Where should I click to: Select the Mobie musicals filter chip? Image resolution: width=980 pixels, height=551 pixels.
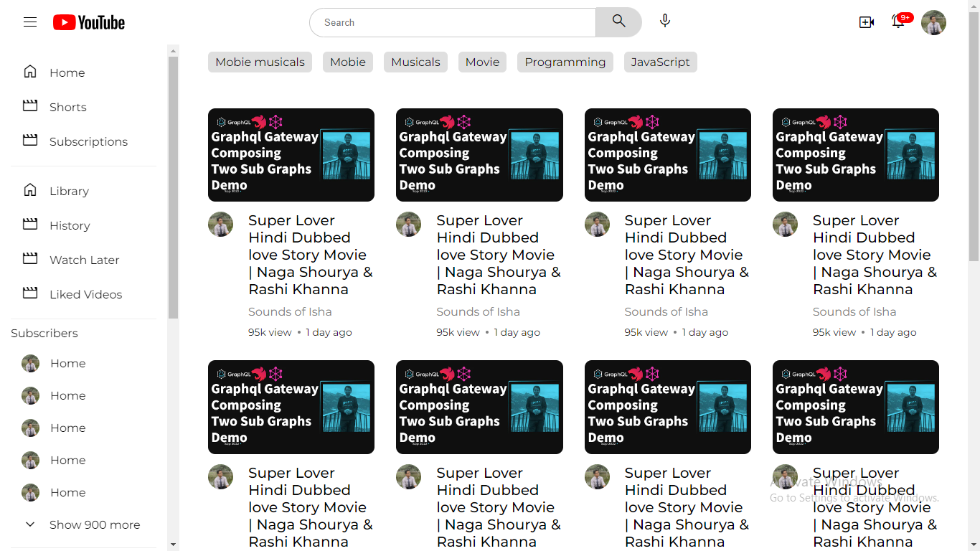(260, 62)
